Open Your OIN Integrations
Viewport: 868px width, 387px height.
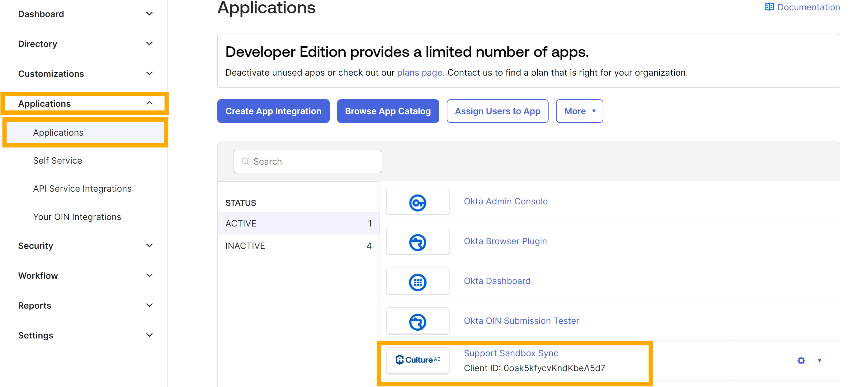(x=77, y=217)
